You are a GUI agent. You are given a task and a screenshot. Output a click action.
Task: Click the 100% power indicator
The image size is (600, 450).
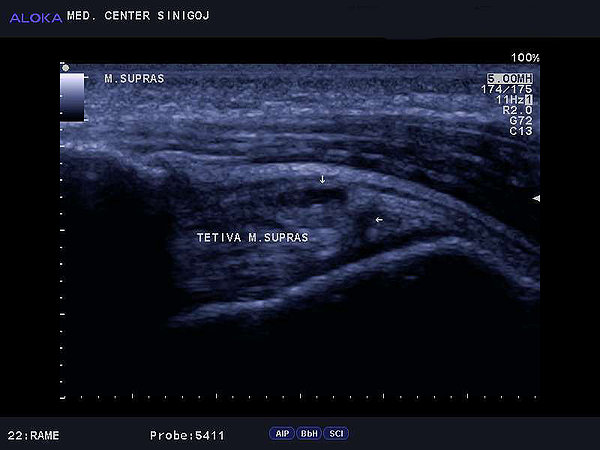pyautogui.click(x=525, y=58)
